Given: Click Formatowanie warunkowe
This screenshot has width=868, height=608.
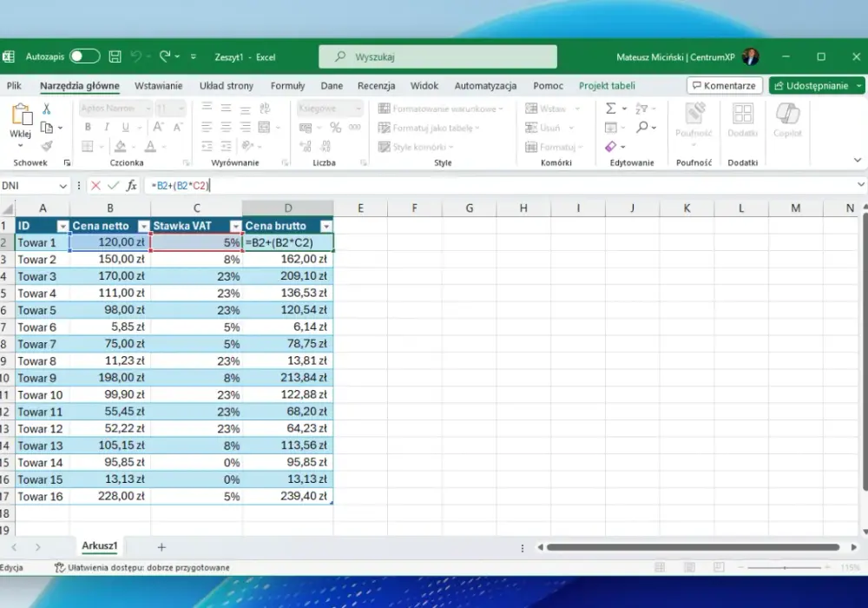Looking at the screenshot, I should point(441,109).
